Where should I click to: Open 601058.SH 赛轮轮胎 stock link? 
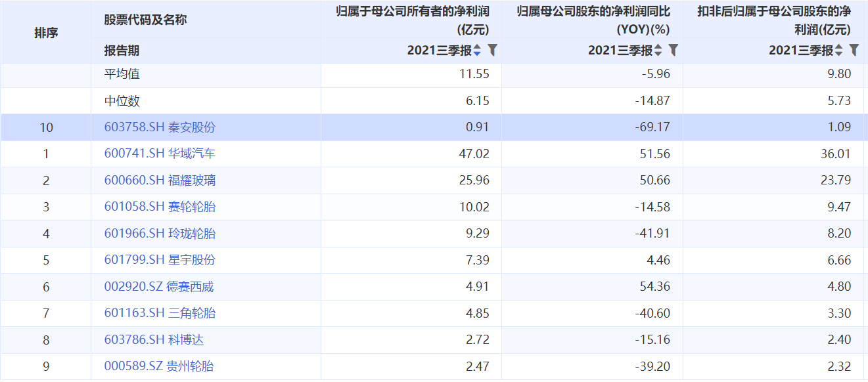pos(160,207)
